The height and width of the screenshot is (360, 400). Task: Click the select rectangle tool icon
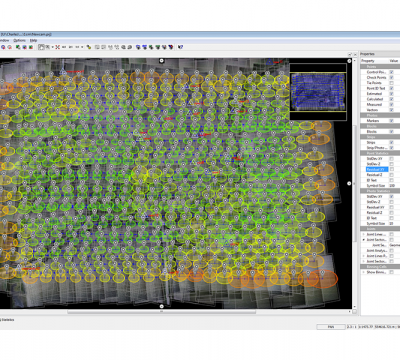pyautogui.click(x=41, y=47)
